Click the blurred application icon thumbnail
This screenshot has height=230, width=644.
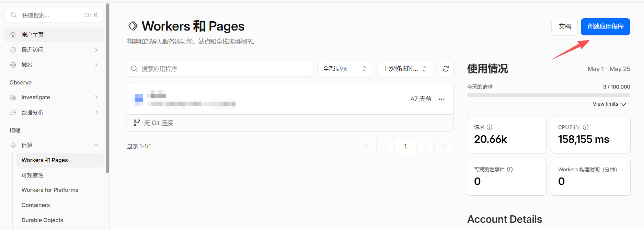pyautogui.click(x=139, y=100)
